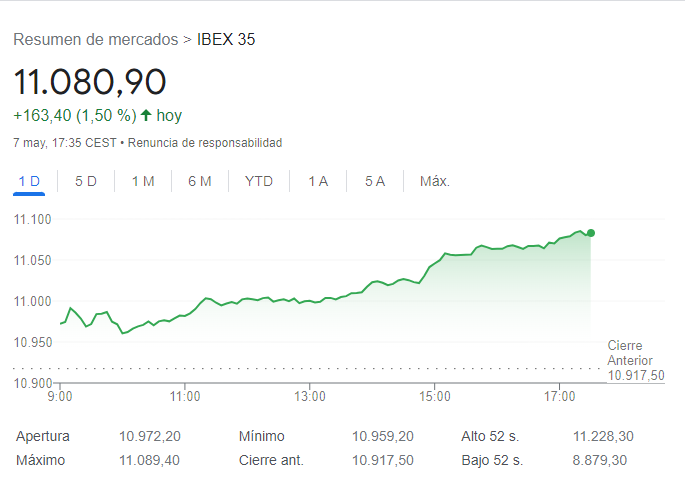Click the Renuncia de responsabilidad link
This screenshot has height=477, width=685.
coord(205,143)
